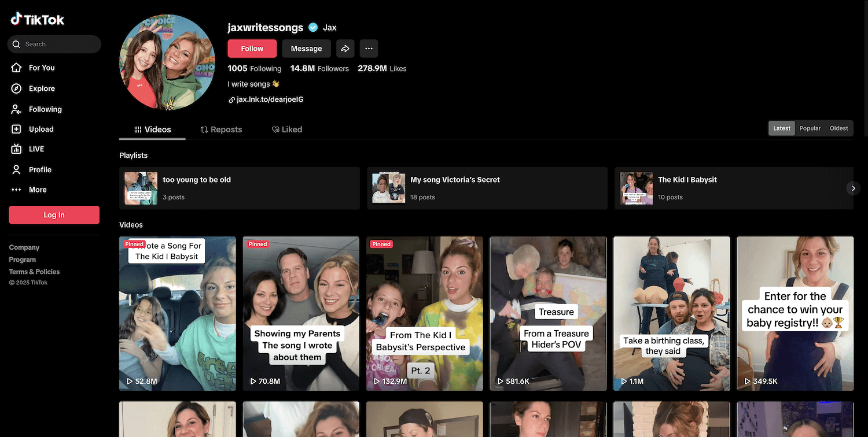Open the For You home feed
The width and height of the screenshot is (868, 437).
tap(41, 68)
